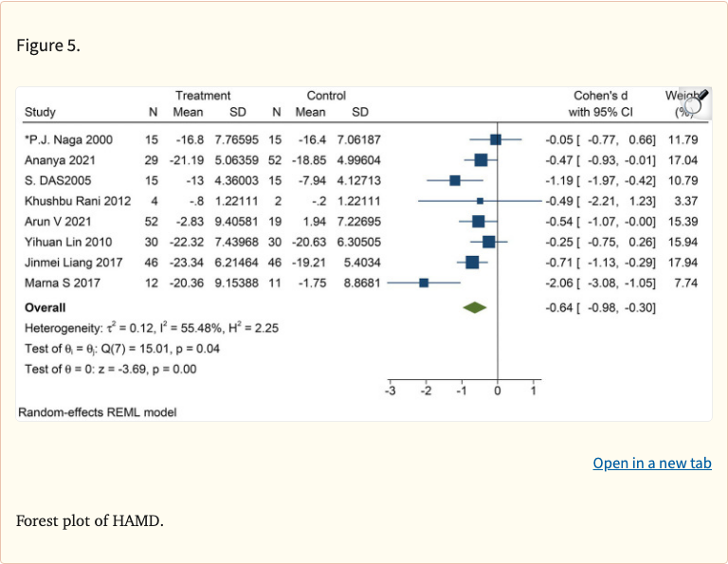
Task: Click the blue square for Ananya 2021
Action: pyautogui.click(x=481, y=160)
